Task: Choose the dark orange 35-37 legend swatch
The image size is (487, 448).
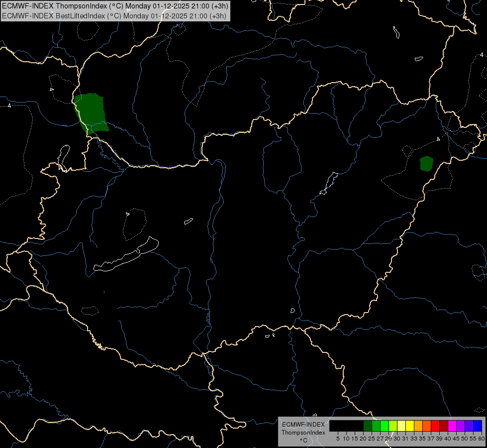Action: (x=427, y=426)
